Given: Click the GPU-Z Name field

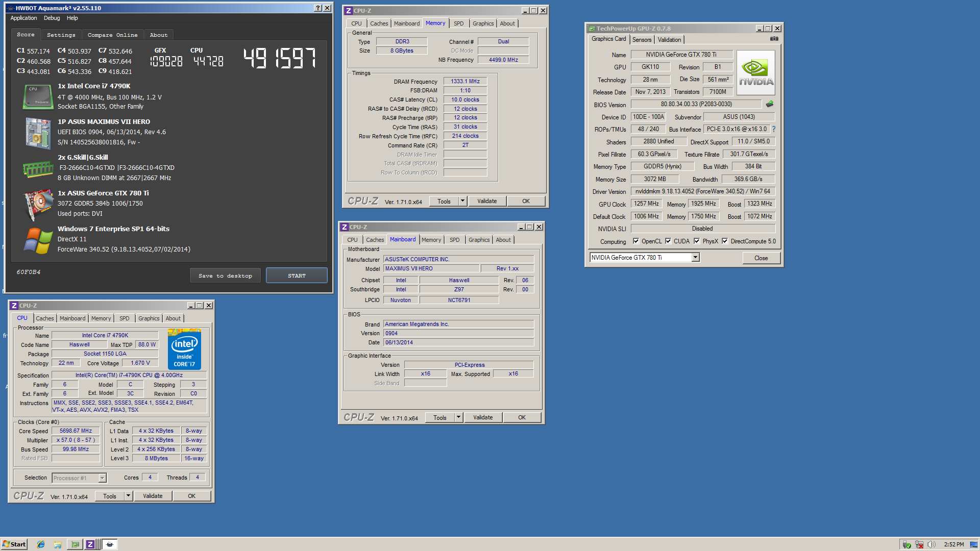Looking at the screenshot, I should 681,55.
